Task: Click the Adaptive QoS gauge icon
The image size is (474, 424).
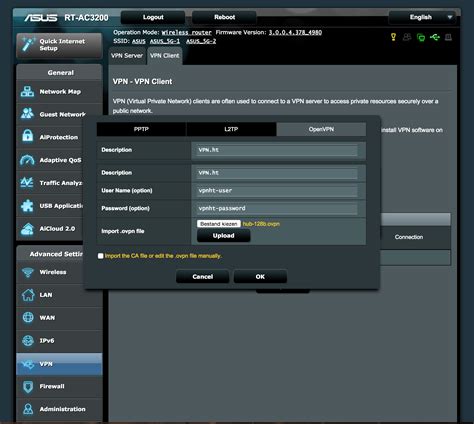Action: click(27, 160)
